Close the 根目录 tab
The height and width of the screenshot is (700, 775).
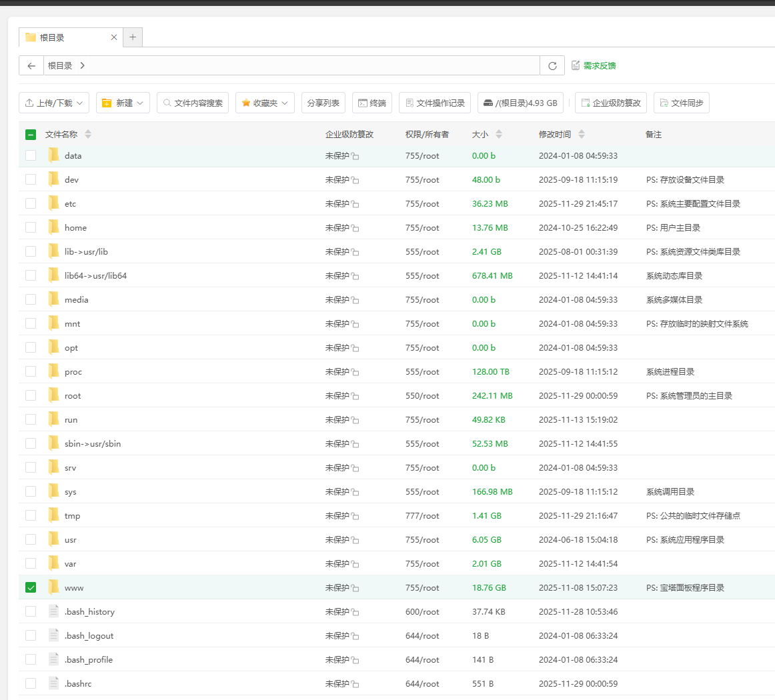[114, 37]
